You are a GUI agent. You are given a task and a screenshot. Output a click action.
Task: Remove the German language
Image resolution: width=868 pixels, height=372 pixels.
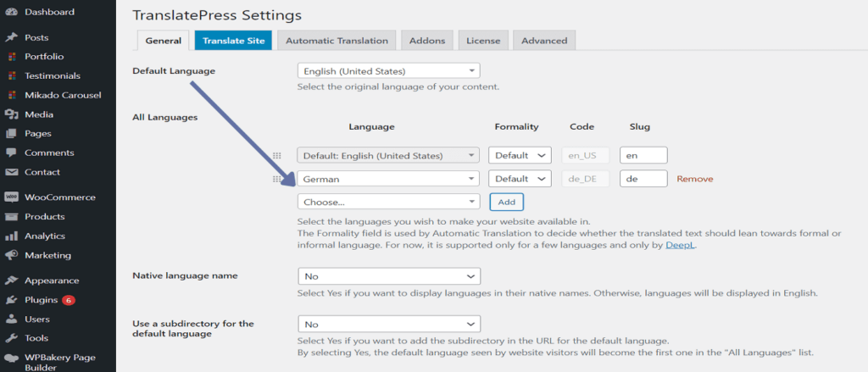pyautogui.click(x=695, y=179)
